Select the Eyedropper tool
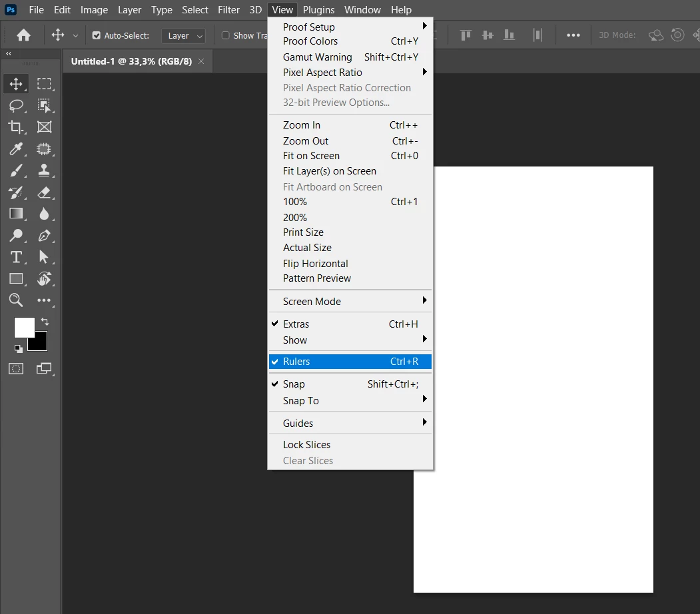 click(x=16, y=149)
